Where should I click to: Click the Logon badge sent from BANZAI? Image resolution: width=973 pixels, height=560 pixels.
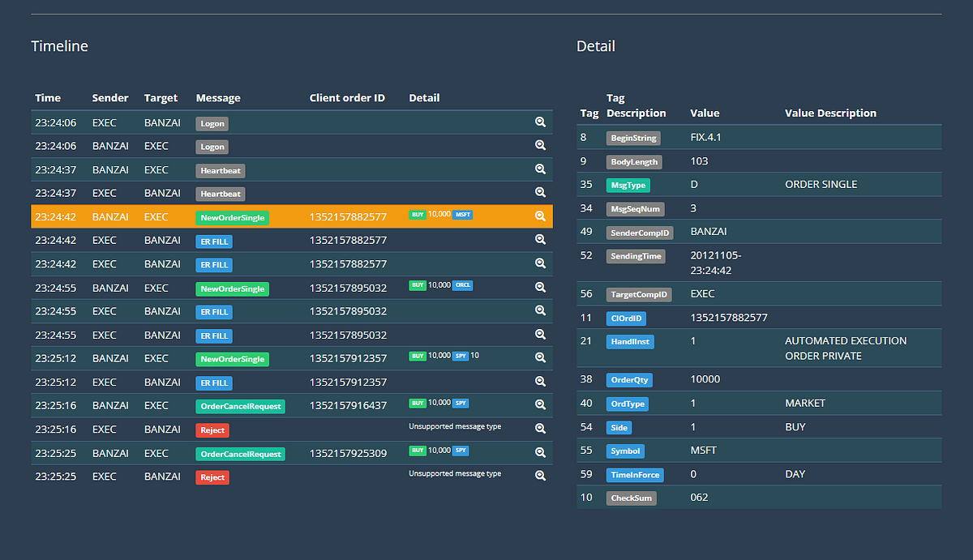[x=212, y=147]
